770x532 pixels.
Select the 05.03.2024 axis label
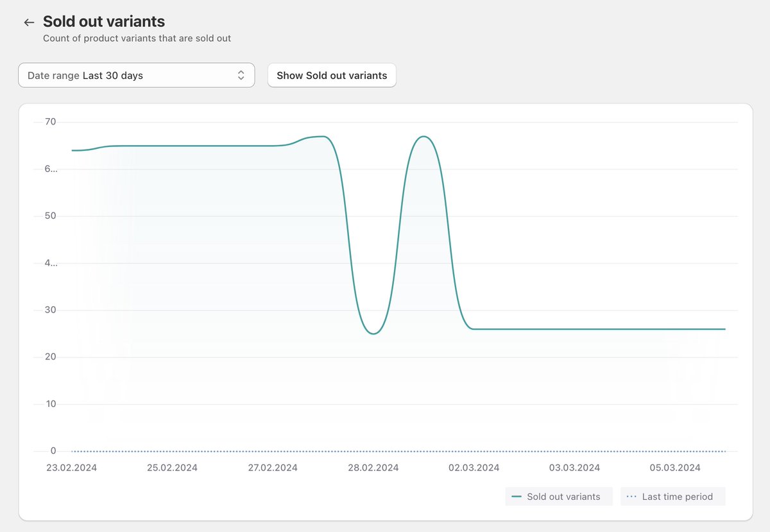(x=675, y=468)
